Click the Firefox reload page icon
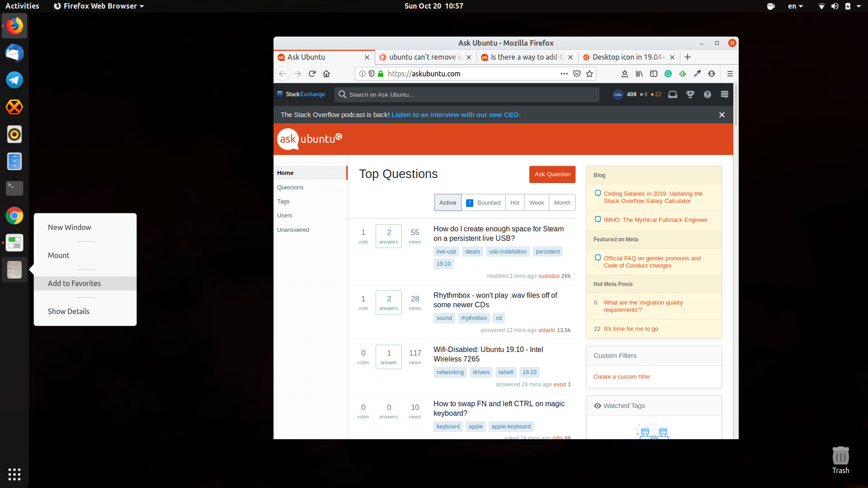Screen dimensions: 868x488 [x=312, y=74]
